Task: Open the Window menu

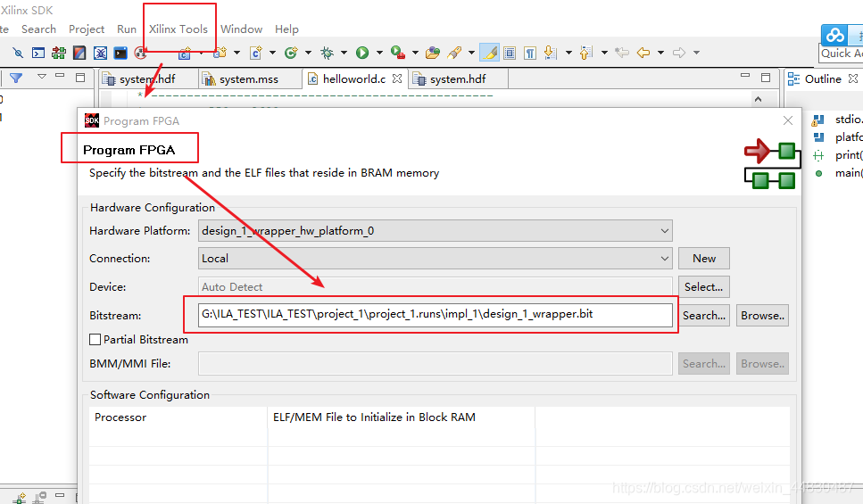Action: [x=242, y=29]
